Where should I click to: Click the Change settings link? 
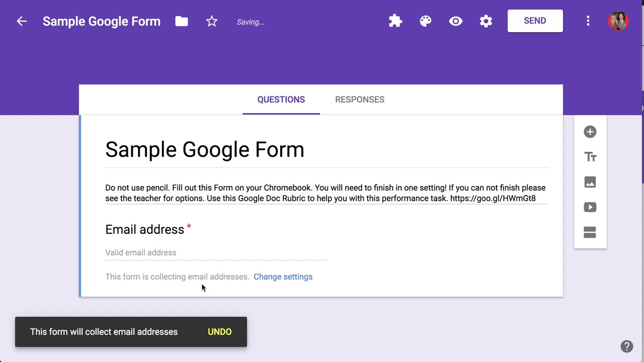pos(283,277)
